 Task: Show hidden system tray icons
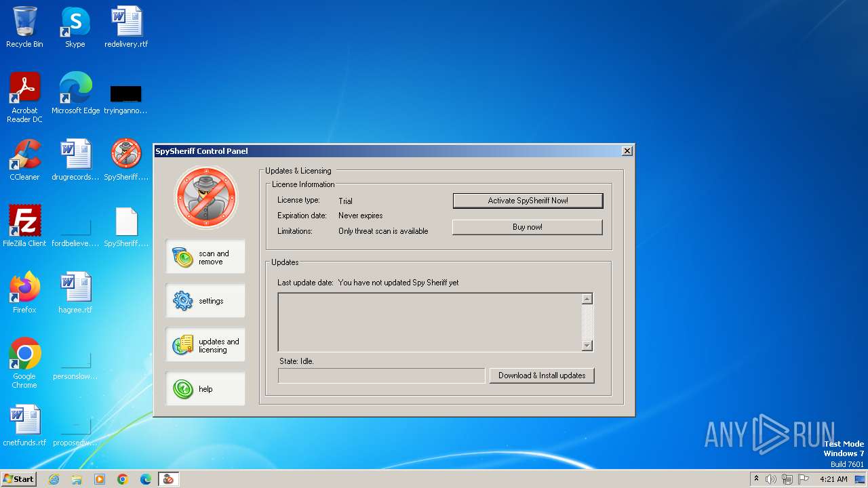click(x=756, y=479)
